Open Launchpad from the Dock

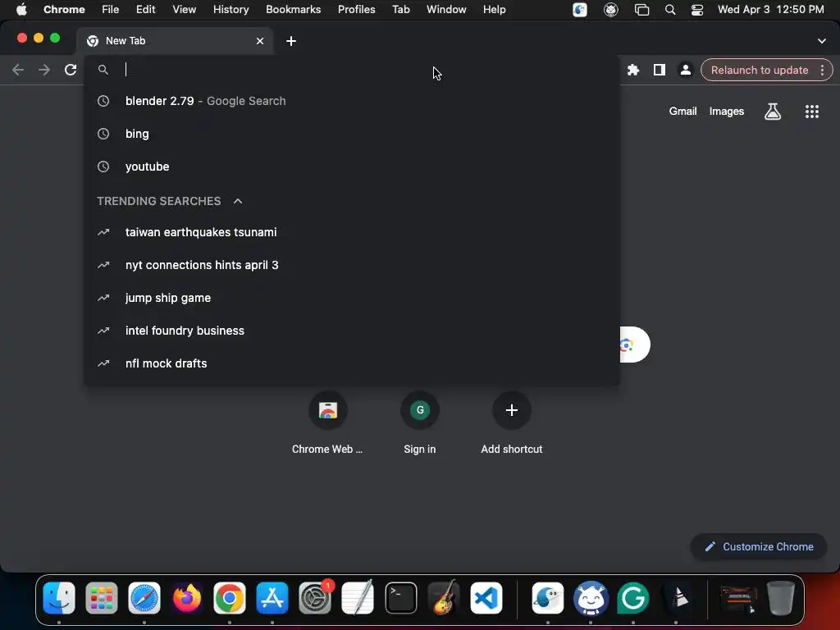coord(101,598)
